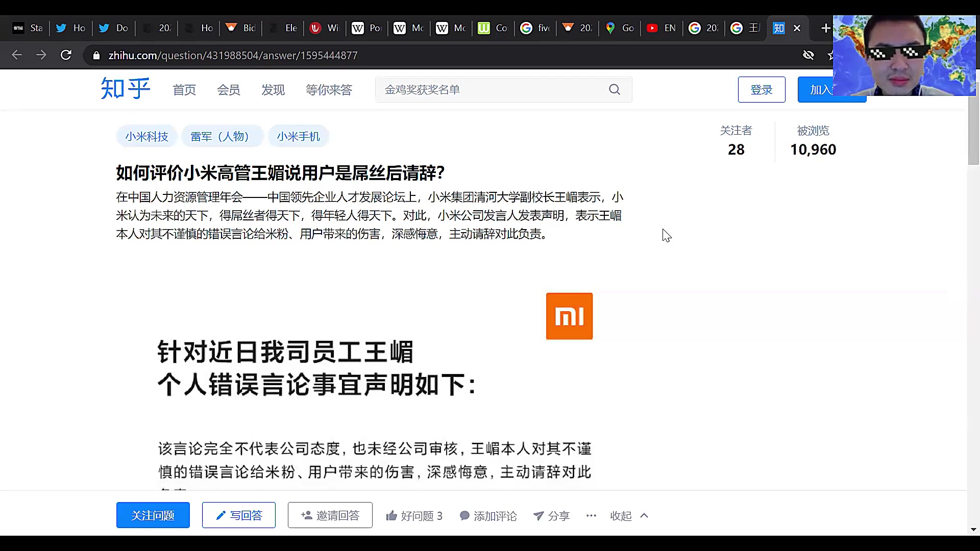This screenshot has width=980, height=551.
Task: Reload the Zhihu page
Action: click(66, 55)
